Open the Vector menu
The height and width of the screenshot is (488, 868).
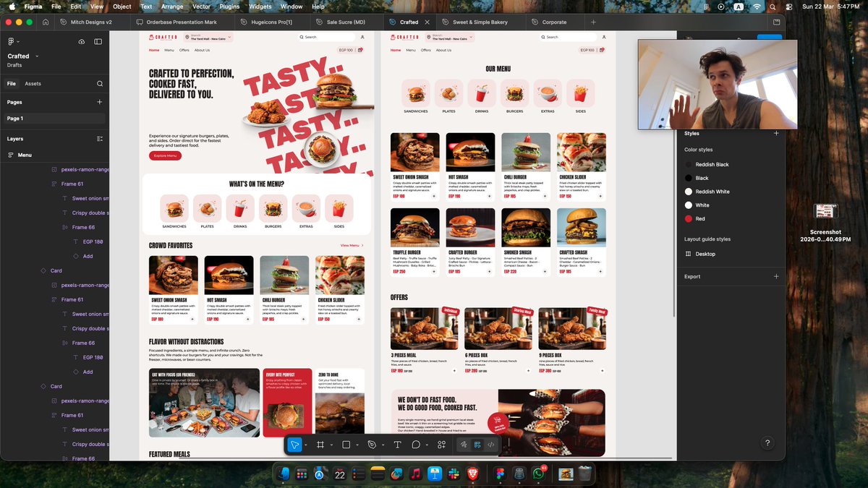pyautogui.click(x=200, y=7)
